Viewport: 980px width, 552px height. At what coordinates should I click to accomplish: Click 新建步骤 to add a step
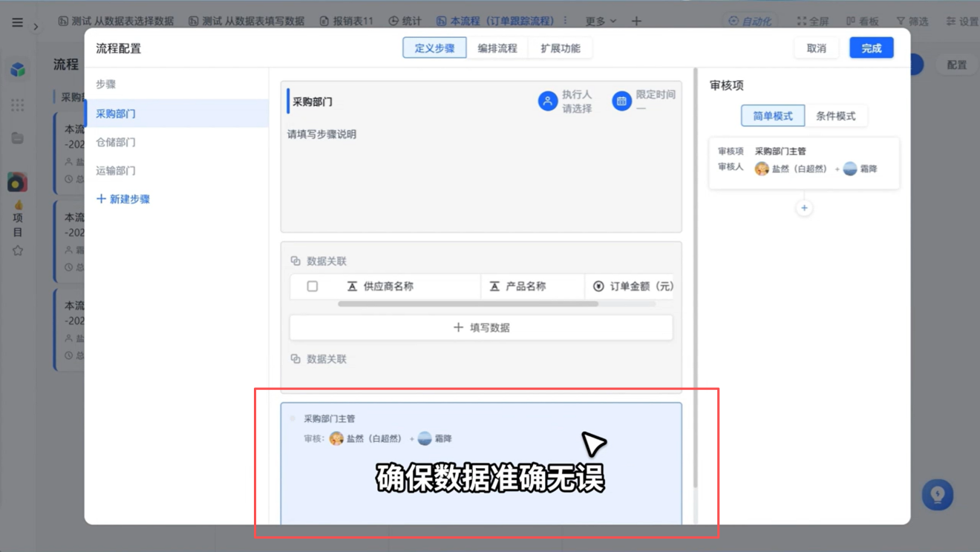(x=123, y=199)
